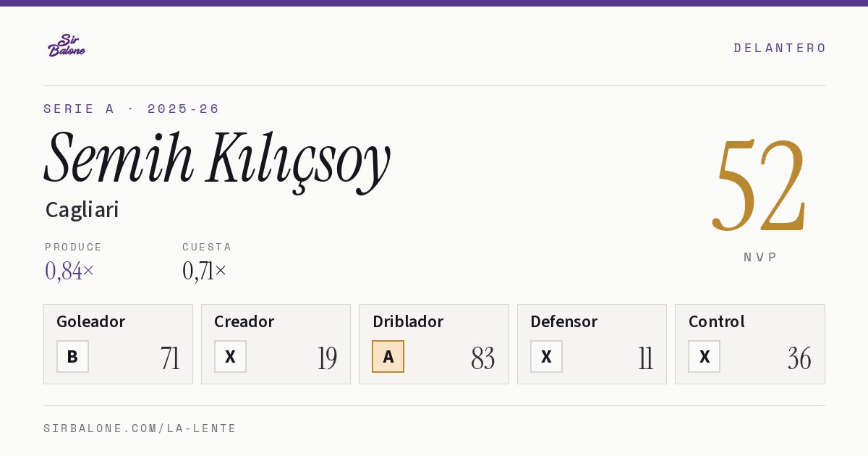Click the NVP label below the rating
This screenshot has height=456, width=868.
tap(760, 257)
